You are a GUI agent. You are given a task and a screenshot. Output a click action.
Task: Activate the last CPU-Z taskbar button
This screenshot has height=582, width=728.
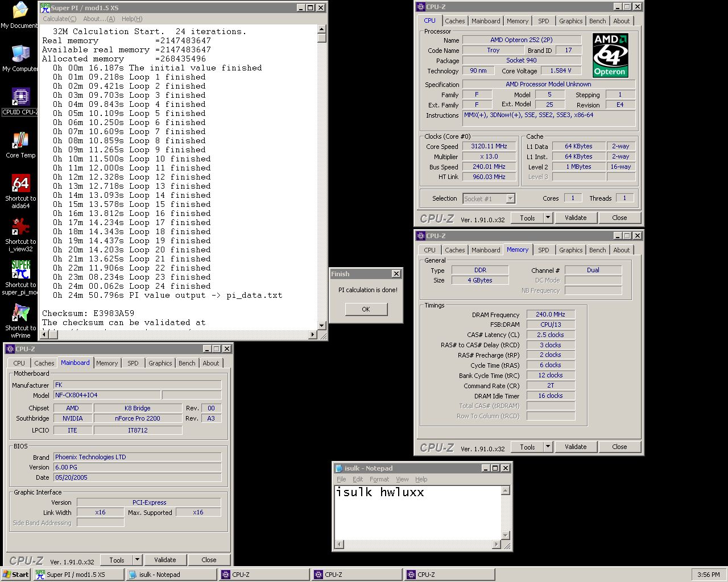click(x=449, y=575)
